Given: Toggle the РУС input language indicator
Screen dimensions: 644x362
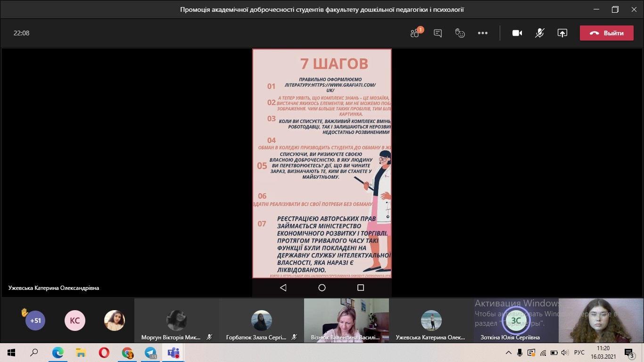Looking at the screenshot, I should coord(579,353).
